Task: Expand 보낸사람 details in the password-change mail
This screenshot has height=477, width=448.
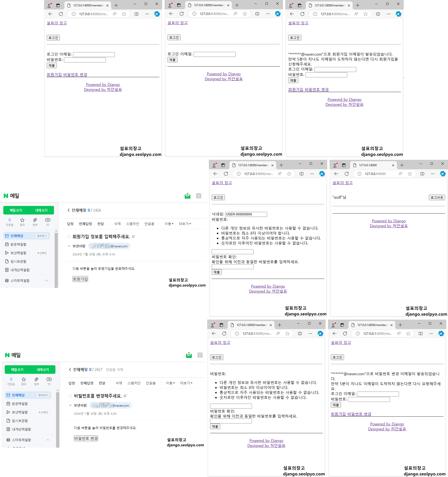Action: click(70, 405)
